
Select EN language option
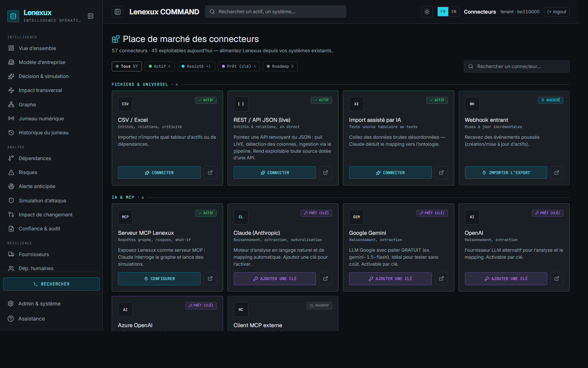point(454,12)
